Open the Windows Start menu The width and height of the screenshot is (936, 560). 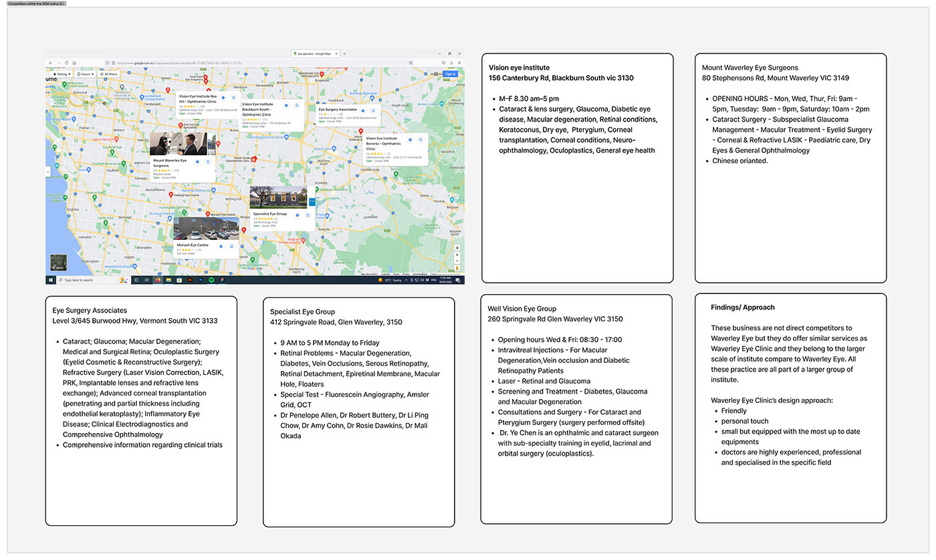[x=51, y=280]
